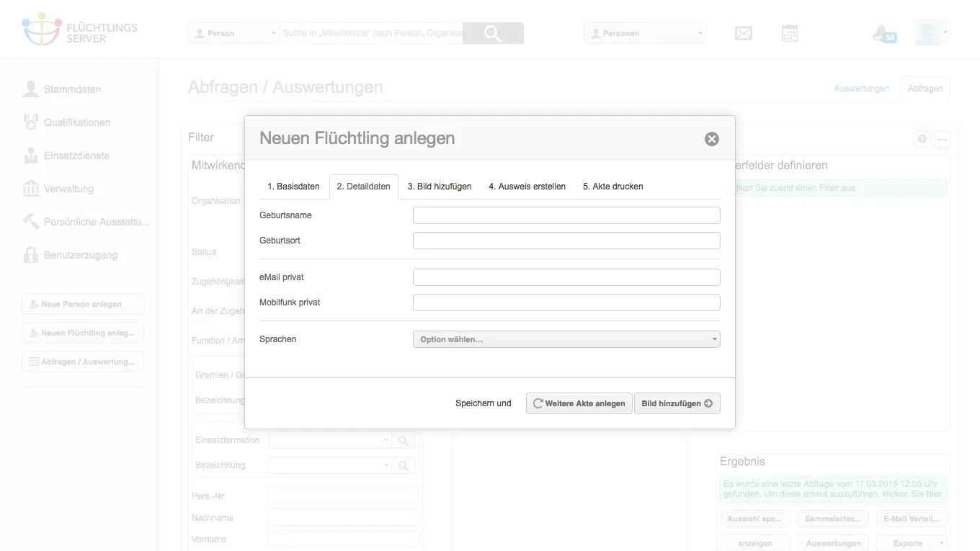Click into the Geburtsort field
Screen dimensions: 980x551
566,241
